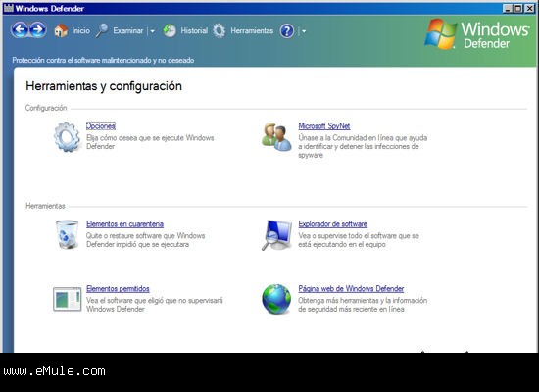
Task: Select the recycle bin quarantine icon
Action: coord(67,234)
